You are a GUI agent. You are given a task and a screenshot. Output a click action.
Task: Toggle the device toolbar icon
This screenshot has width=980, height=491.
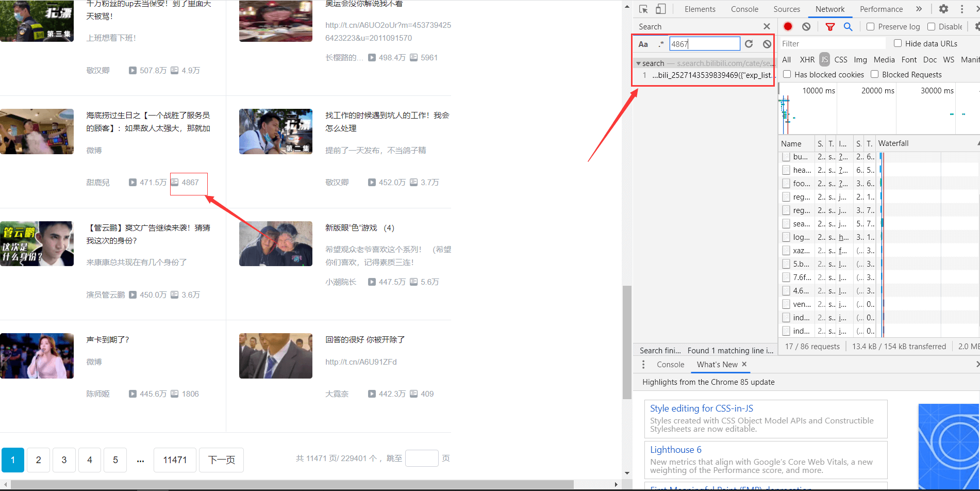pyautogui.click(x=660, y=9)
